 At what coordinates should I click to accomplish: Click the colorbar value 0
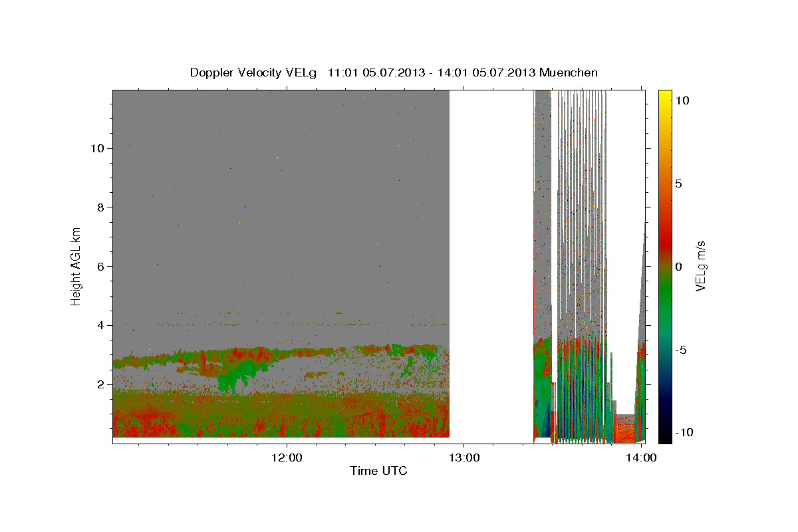click(x=678, y=266)
